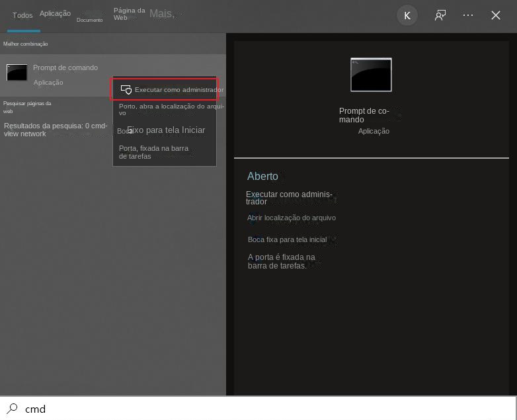Open the cmd-view network web search result
This screenshot has width=517, height=420.
56,130
